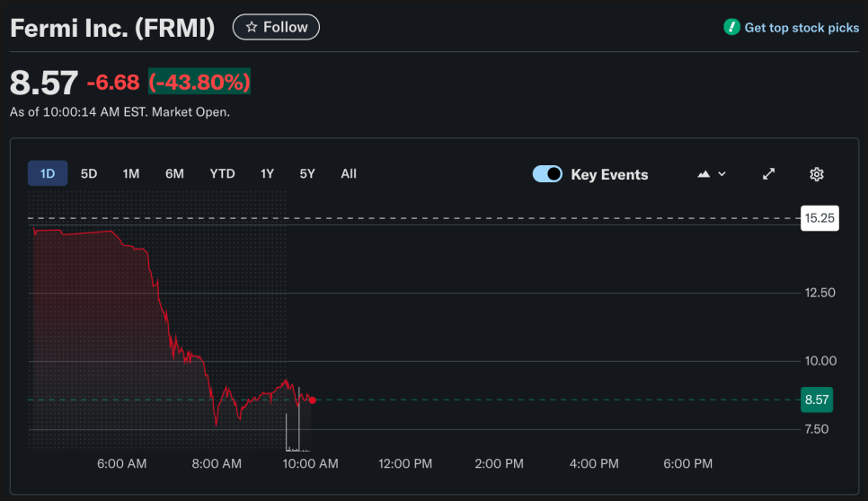Image resolution: width=868 pixels, height=501 pixels.
Task: Click the star icon in Follow button
Action: coord(252,28)
